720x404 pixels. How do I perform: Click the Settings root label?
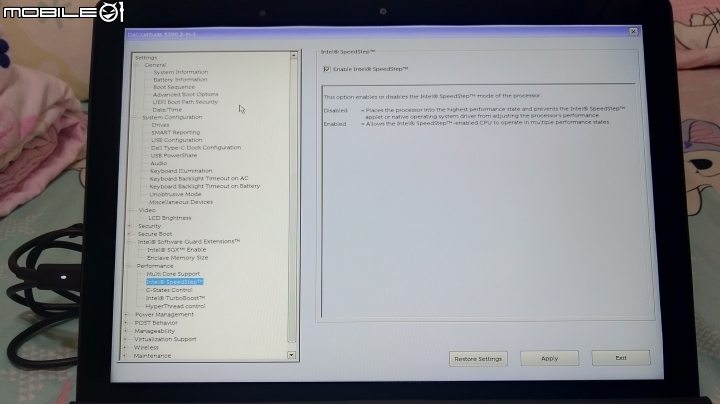[146, 58]
